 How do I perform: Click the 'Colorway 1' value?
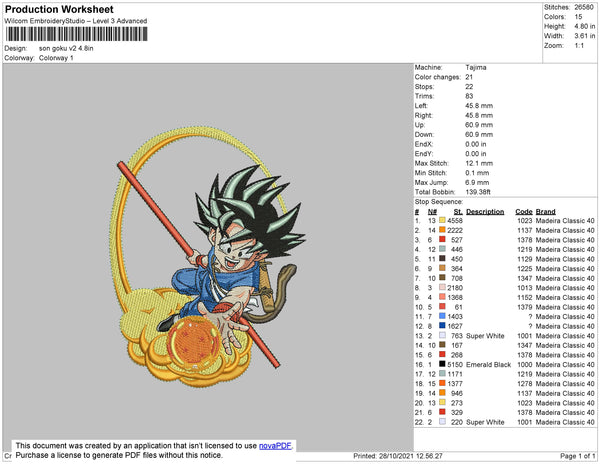[x=56, y=58]
